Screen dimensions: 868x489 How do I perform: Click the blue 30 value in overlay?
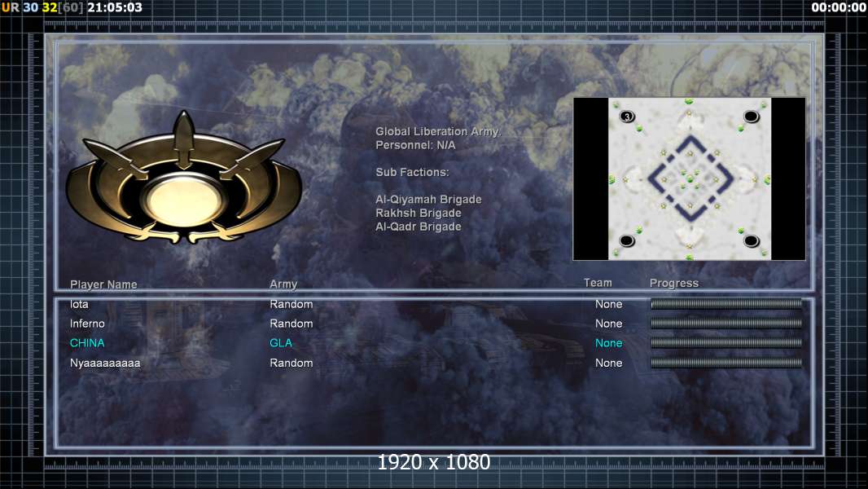coord(30,7)
